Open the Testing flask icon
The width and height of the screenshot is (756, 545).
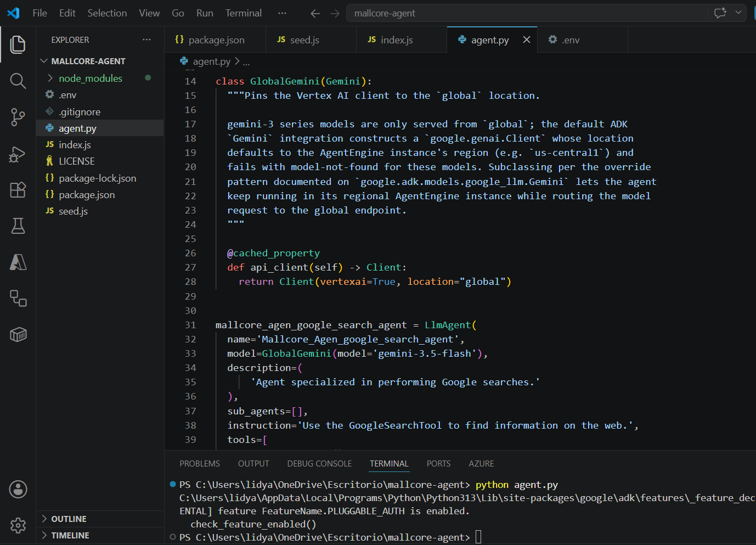pos(18,226)
